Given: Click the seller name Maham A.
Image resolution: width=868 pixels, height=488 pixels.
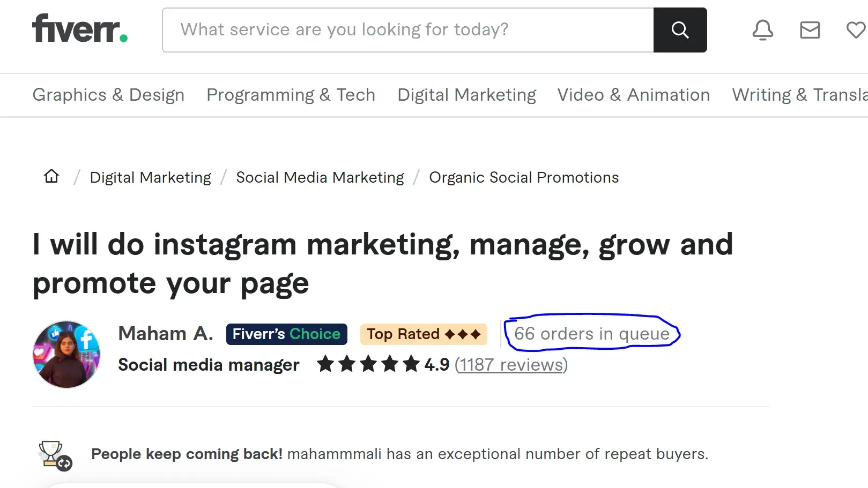Looking at the screenshot, I should tap(166, 333).
